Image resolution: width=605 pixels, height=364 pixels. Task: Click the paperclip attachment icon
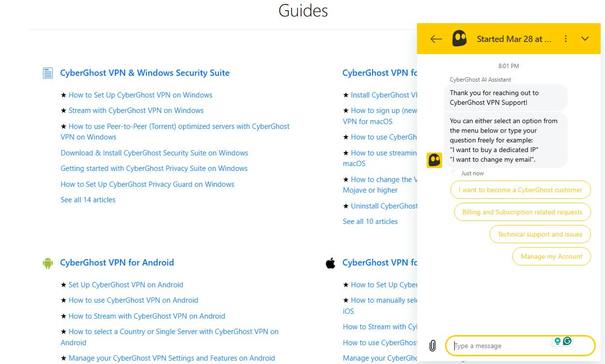(x=432, y=346)
